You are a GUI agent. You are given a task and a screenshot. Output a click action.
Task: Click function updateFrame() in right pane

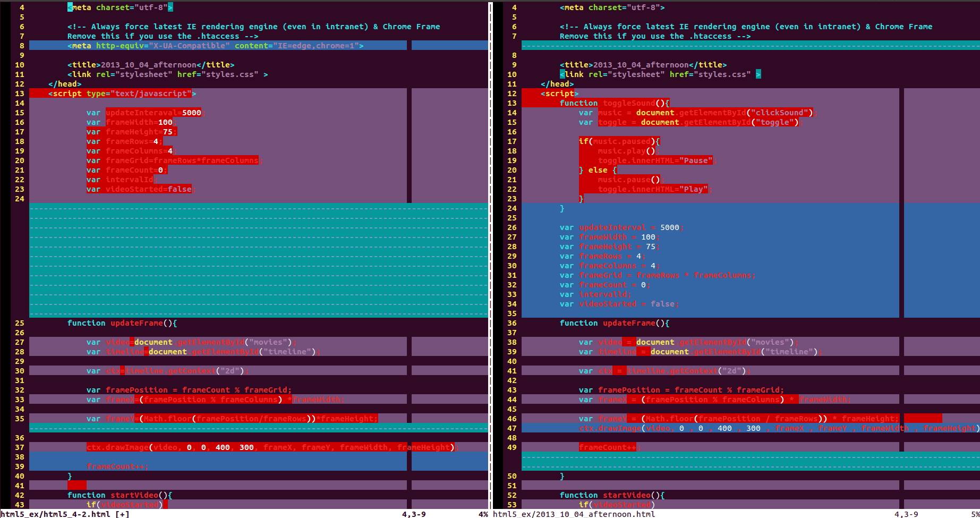click(x=615, y=323)
